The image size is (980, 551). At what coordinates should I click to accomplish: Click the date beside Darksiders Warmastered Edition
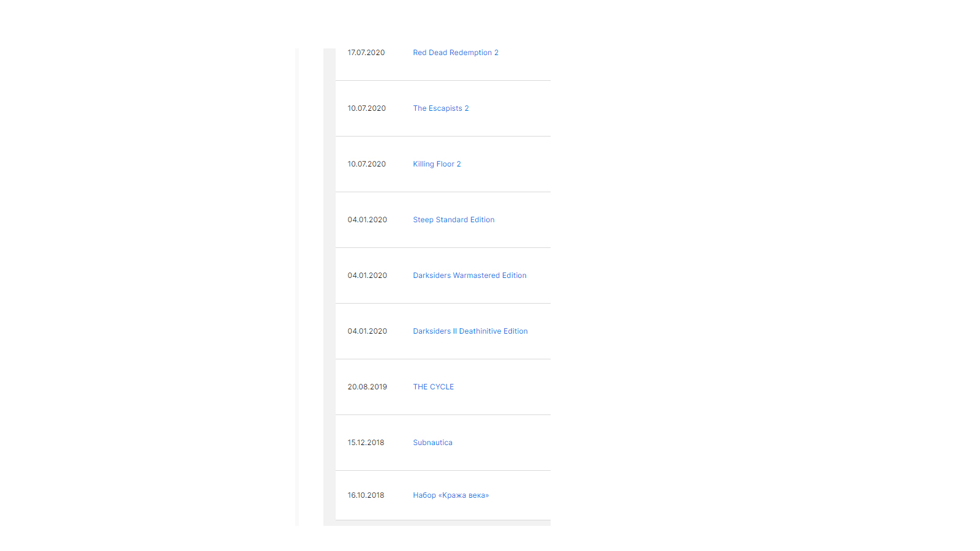click(367, 275)
